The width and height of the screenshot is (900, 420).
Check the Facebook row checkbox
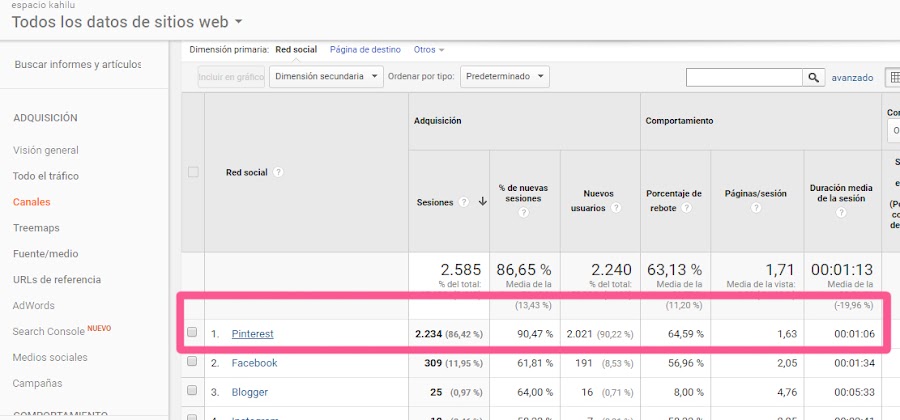pyautogui.click(x=192, y=361)
